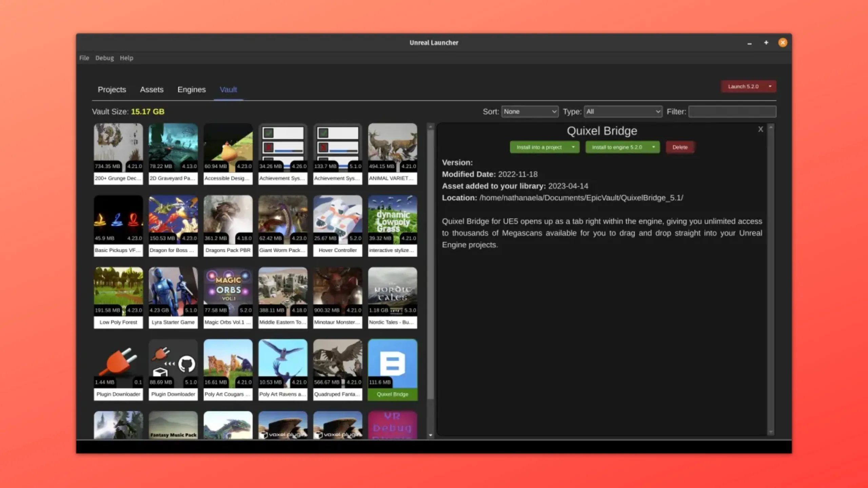Open the Debug menu
868x488 pixels.
(104, 58)
